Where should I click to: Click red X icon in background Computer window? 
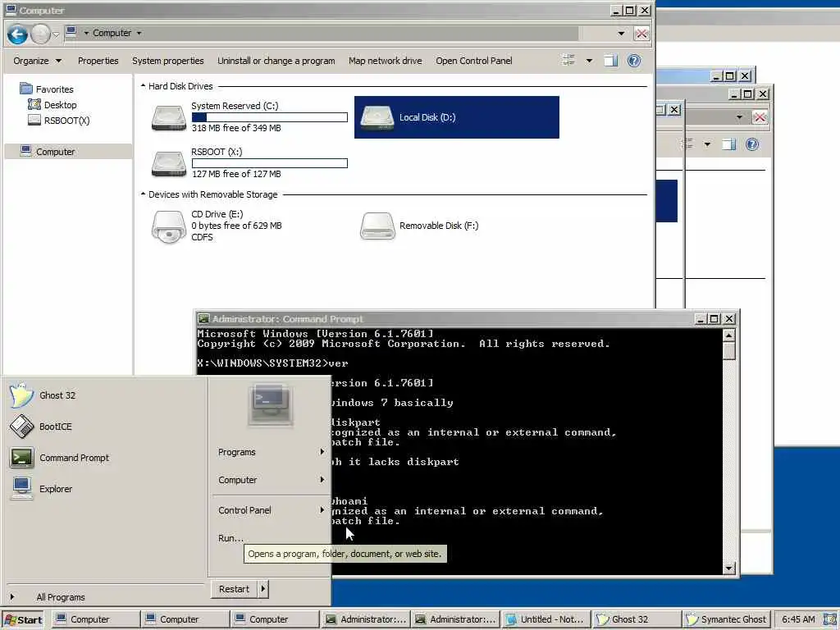pyautogui.click(x=760, y=116)
